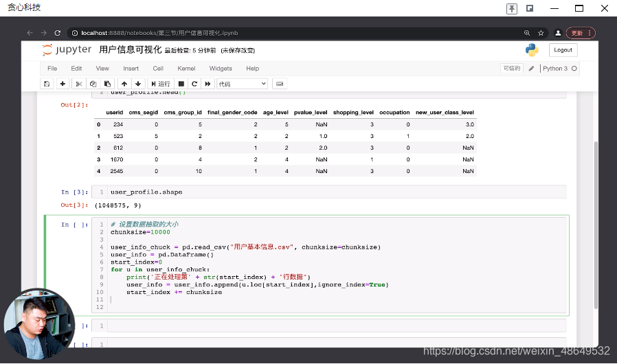Click the pencil edit mode icon
Screen dimensions: 617x364
pos(531,69)
